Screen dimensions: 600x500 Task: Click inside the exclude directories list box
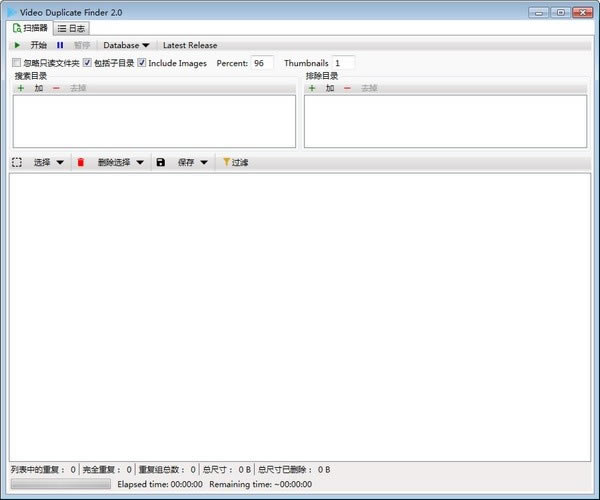coord(445,121)
